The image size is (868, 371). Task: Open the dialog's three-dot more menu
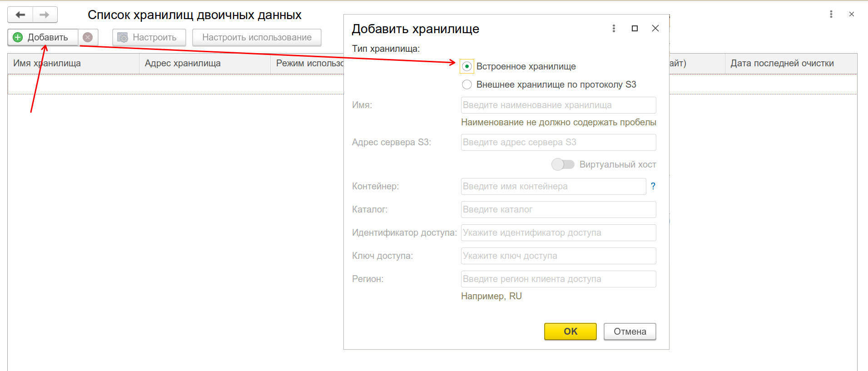click(614, 29)
